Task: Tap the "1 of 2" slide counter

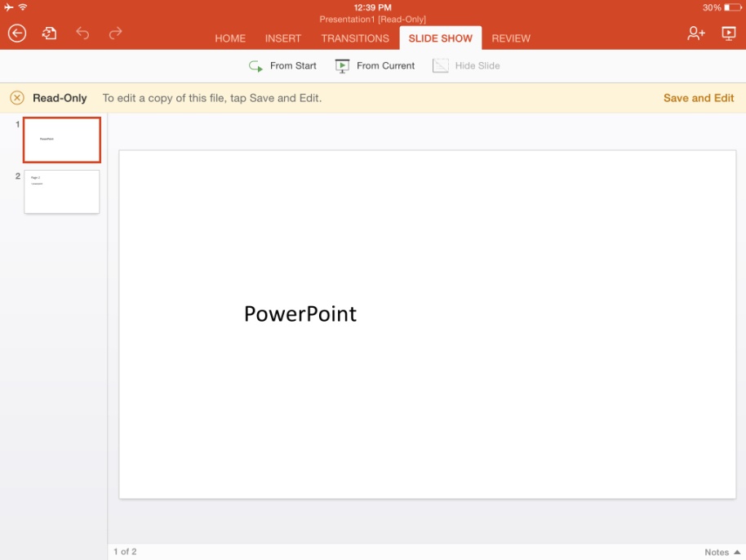Action: point(125,552)
